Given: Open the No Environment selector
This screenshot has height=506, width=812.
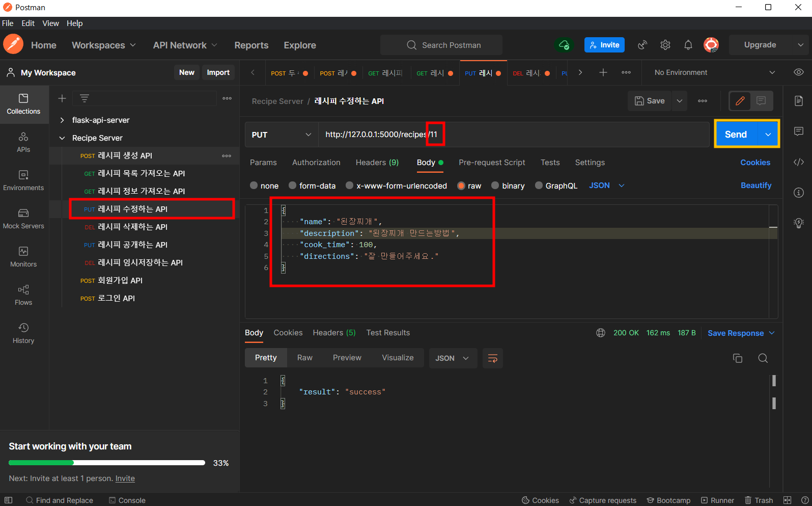Looking at the screenshot, I should tap(714, 72).
